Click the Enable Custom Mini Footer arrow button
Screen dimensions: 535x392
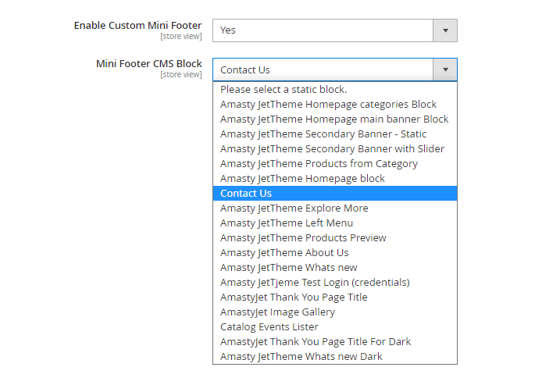[445, 30]
